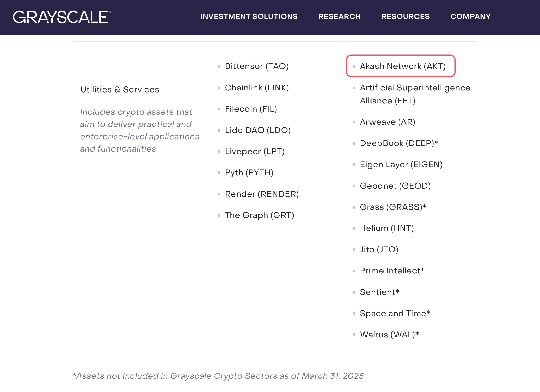Screen dimensions: 540x392
Task: Click the sector description starting 'Includes crypto assets'
Action: (140, 130)
